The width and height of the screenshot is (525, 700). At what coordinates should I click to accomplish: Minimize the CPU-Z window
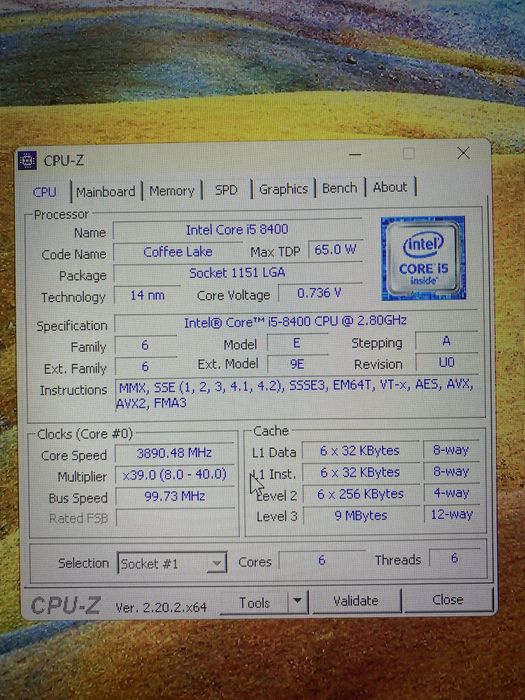pos(355,154)
